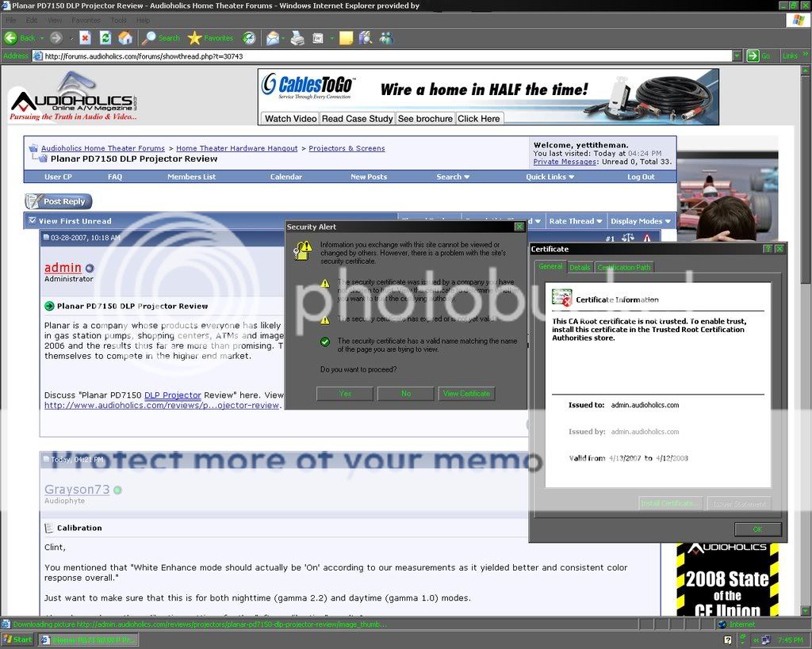812x649 pixels.
Task: Open the Search pane magnifier icon
Action: [148, 38]
